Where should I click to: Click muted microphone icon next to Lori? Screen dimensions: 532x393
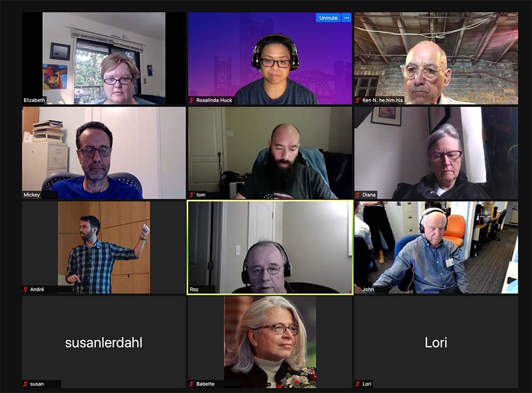point(358,384)
